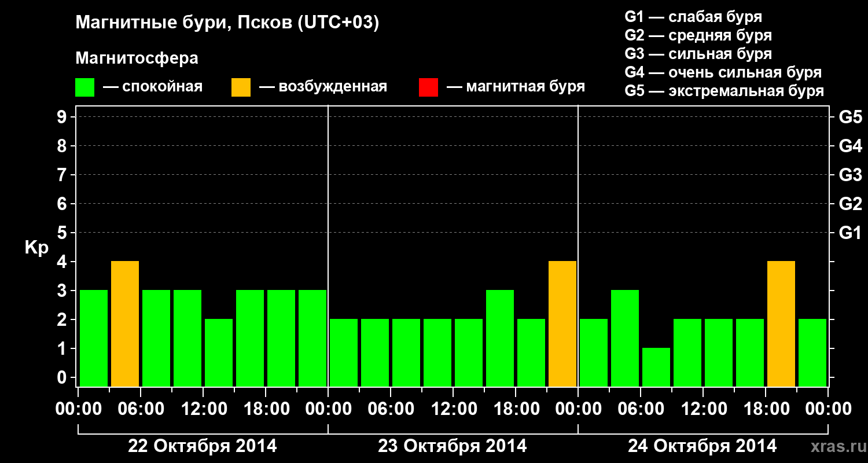868x463 pixels.
Task: Select the line 'G2 — средняя буря'
Action: [698, 35]
